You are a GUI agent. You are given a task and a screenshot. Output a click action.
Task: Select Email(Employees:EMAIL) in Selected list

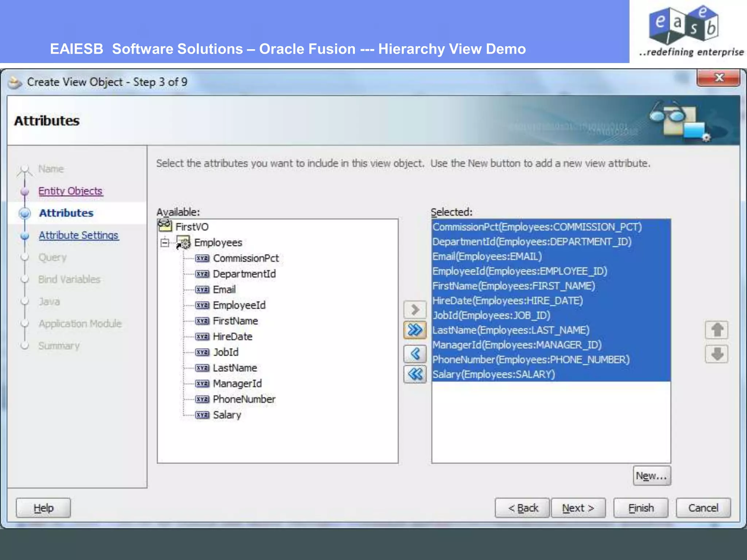coord(551,256)
